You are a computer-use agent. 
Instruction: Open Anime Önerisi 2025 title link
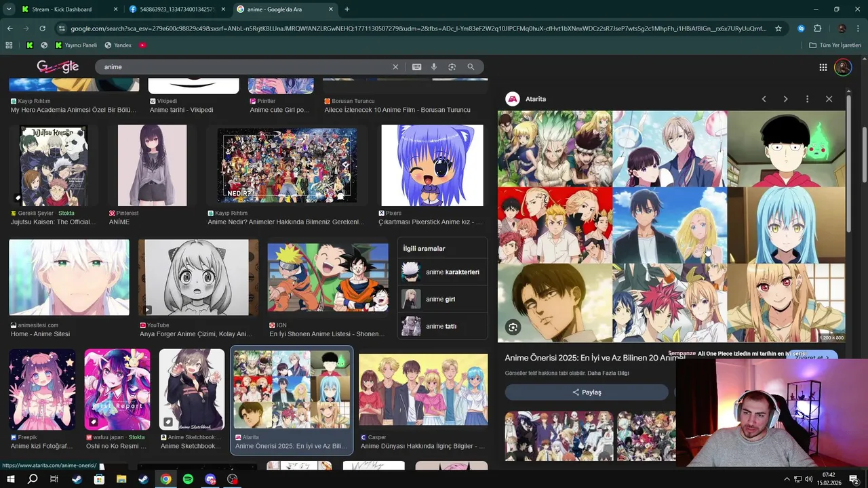[x=594, y=358]
